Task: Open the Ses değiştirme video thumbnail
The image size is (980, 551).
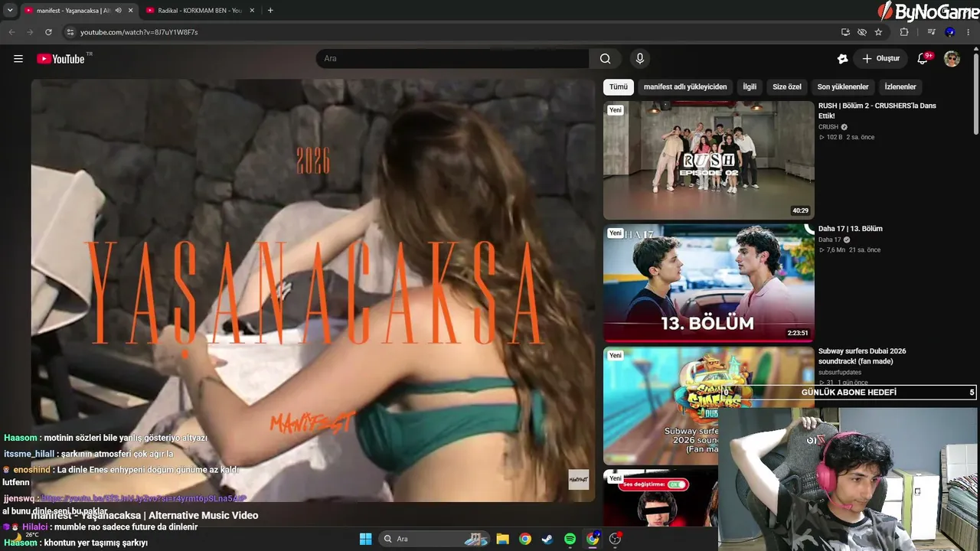Action: click(661, 498)
